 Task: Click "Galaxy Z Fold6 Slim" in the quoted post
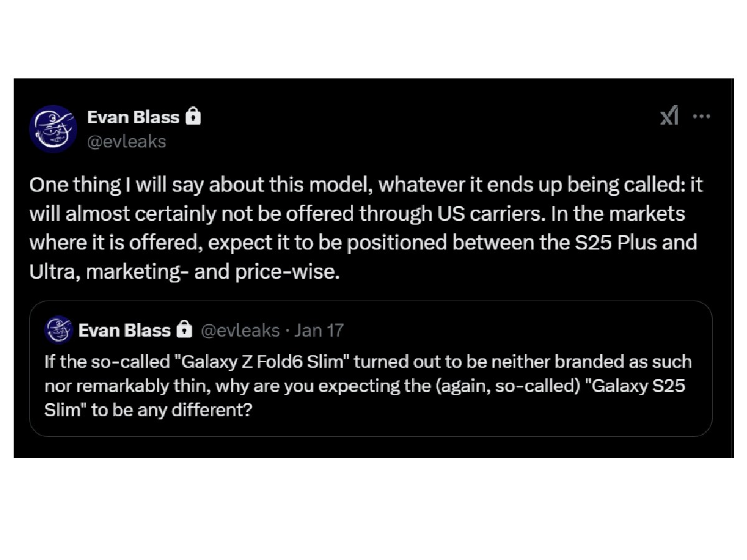tap(264, 362)
